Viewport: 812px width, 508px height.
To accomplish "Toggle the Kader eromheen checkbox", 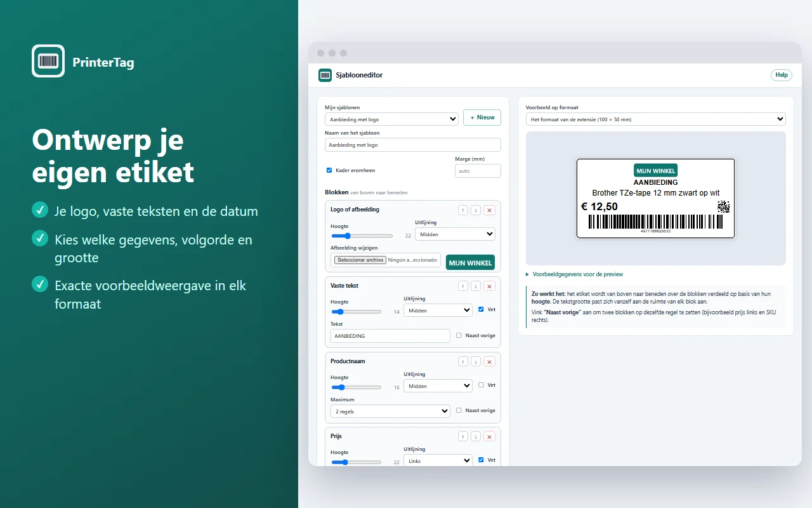I will coord(329,170).
